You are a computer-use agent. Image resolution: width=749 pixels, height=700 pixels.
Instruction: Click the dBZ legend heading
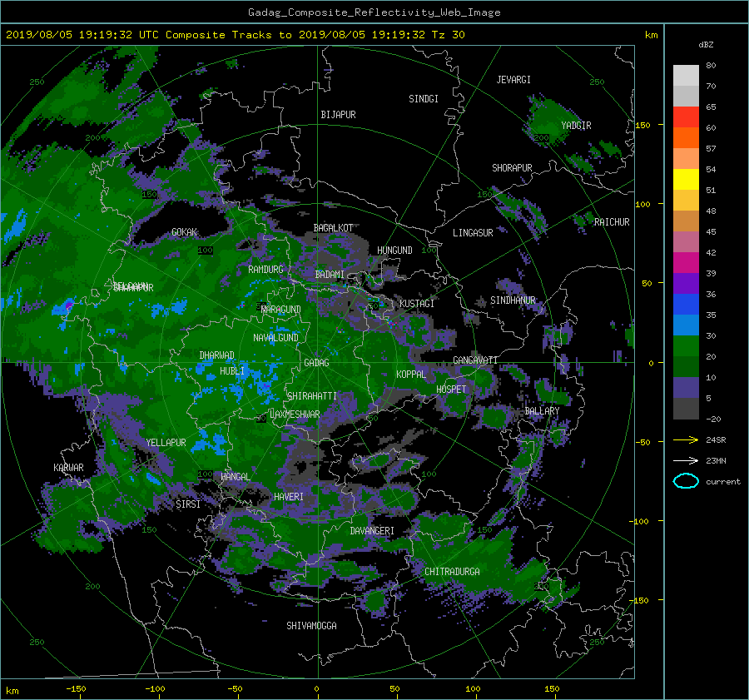coord(706,44)
